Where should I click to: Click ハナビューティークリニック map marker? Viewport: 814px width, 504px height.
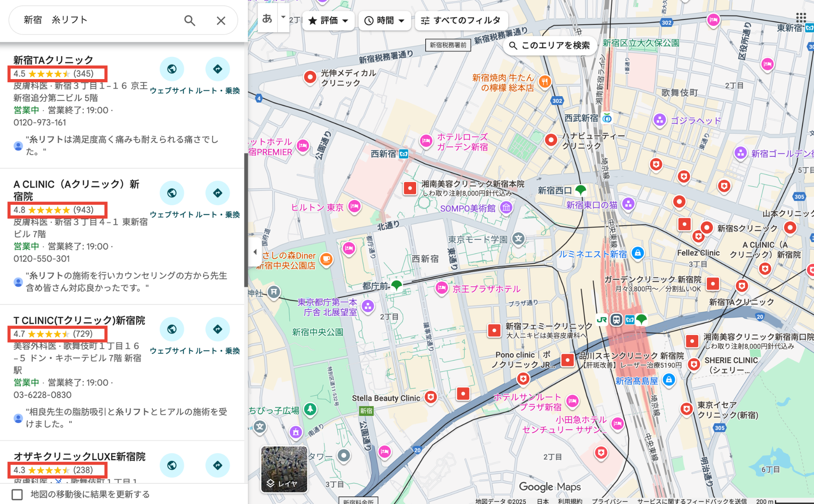tap(551, 140)
